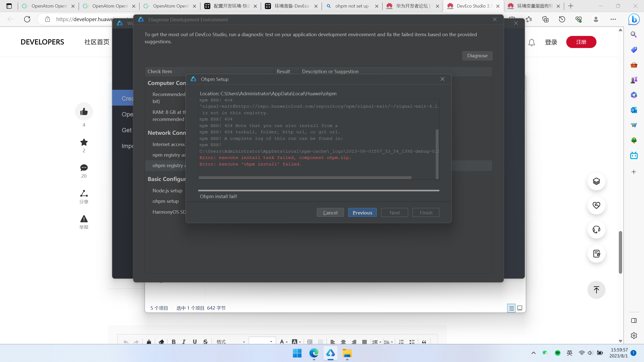Click the customer service headset icon
The image size is (644, 362).
coord(596,229)
